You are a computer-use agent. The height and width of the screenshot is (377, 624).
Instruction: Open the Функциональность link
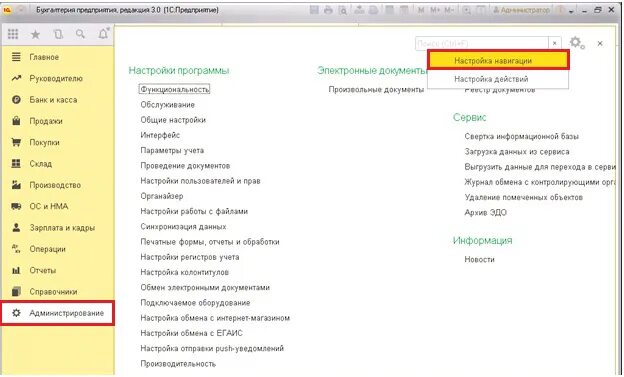(174, 89)
